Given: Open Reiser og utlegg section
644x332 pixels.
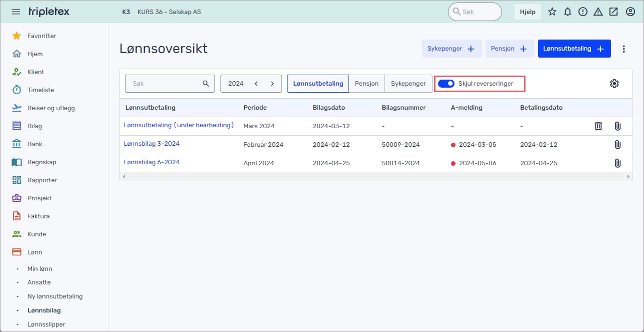Looking at the screenshot, I should [x=43, y=108].
